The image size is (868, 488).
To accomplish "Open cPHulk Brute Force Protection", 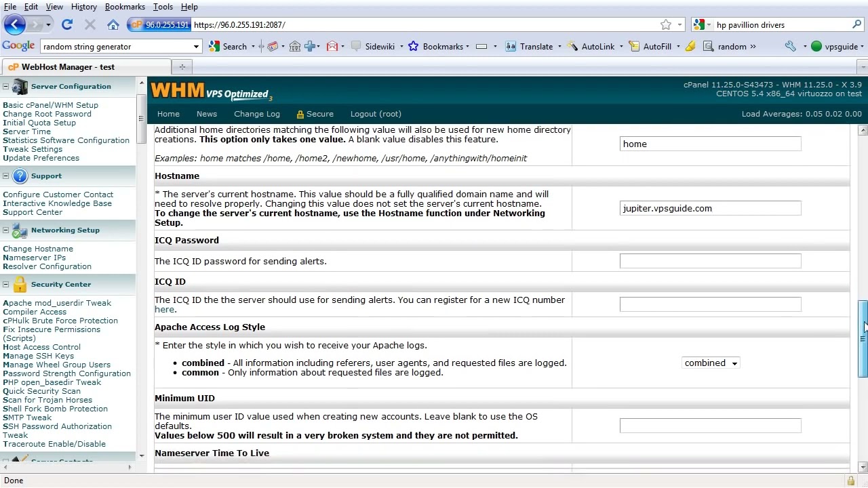I will pos(60,321).
